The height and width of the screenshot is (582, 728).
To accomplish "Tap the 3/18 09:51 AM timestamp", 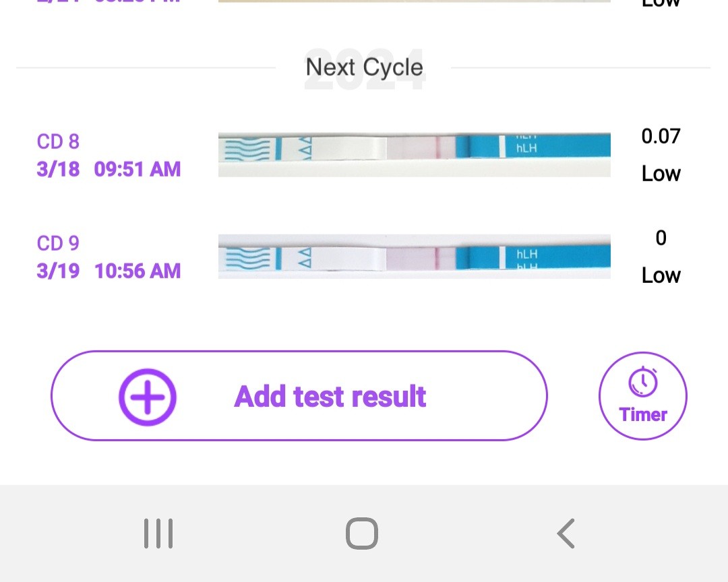I will point(109,169).
